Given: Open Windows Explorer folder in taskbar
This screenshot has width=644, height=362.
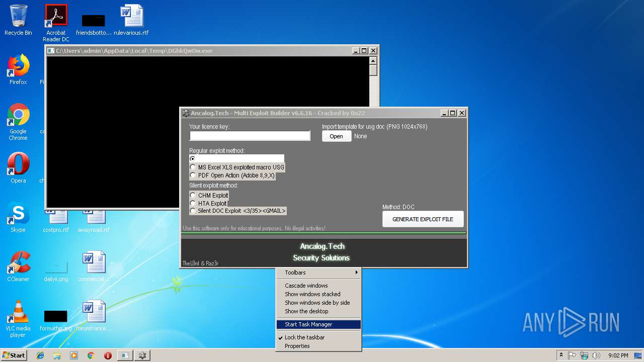Looking at the screenshot, I should [57, 355].
